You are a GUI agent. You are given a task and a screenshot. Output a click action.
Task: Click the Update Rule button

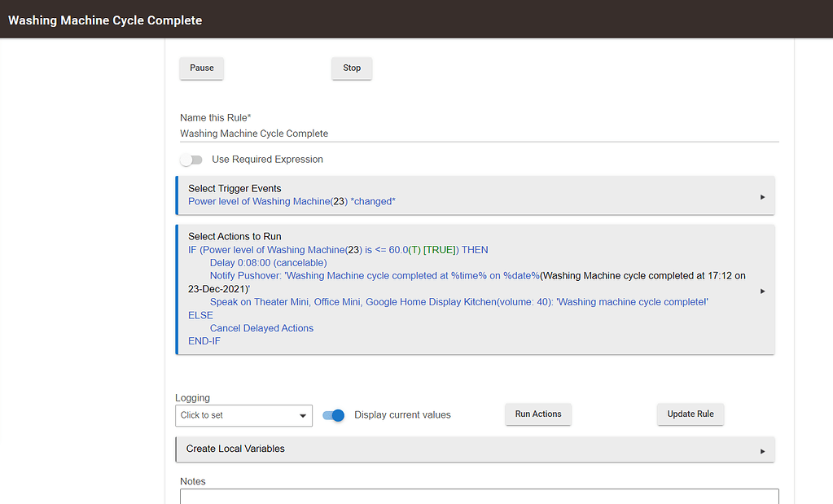coord(690,414)
